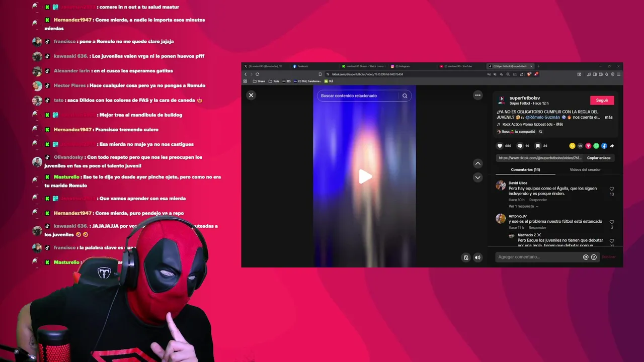Reload the page in browser

pos(258,74)
